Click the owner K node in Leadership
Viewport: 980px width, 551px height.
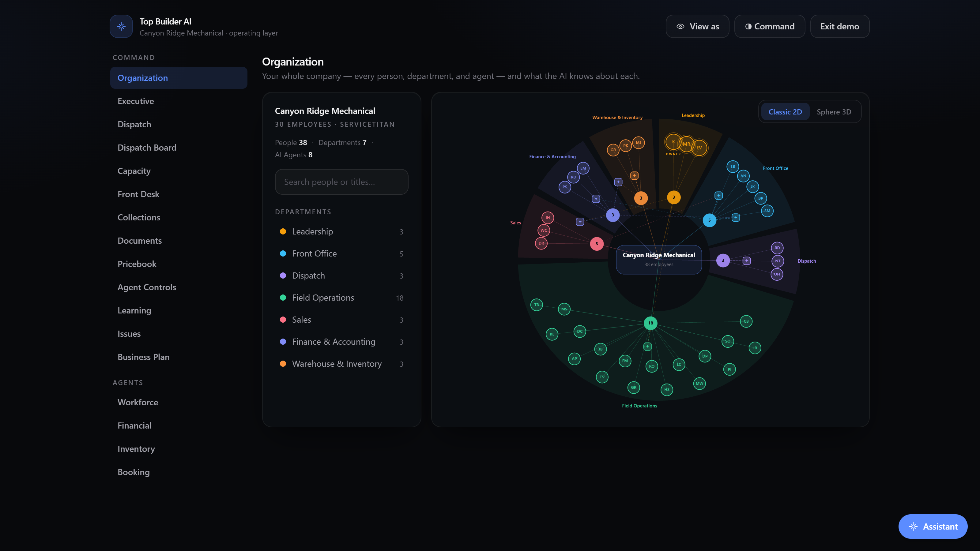pos(673,142)
